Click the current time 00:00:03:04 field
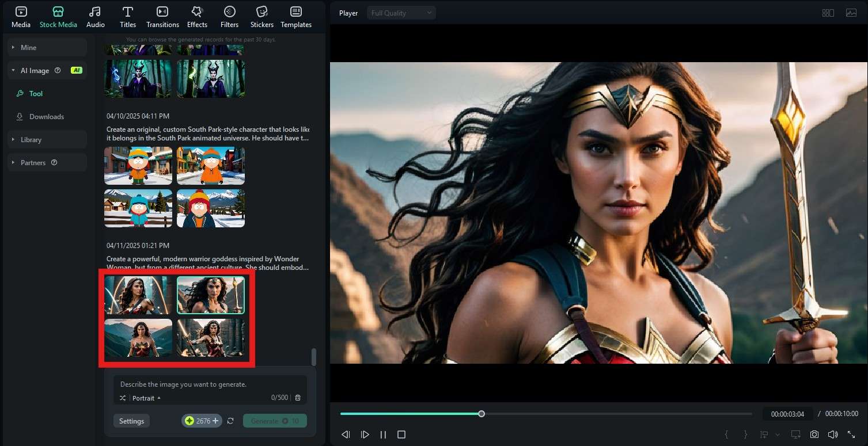The height and width of the screenshot is (446, 868). coord(787,414)
